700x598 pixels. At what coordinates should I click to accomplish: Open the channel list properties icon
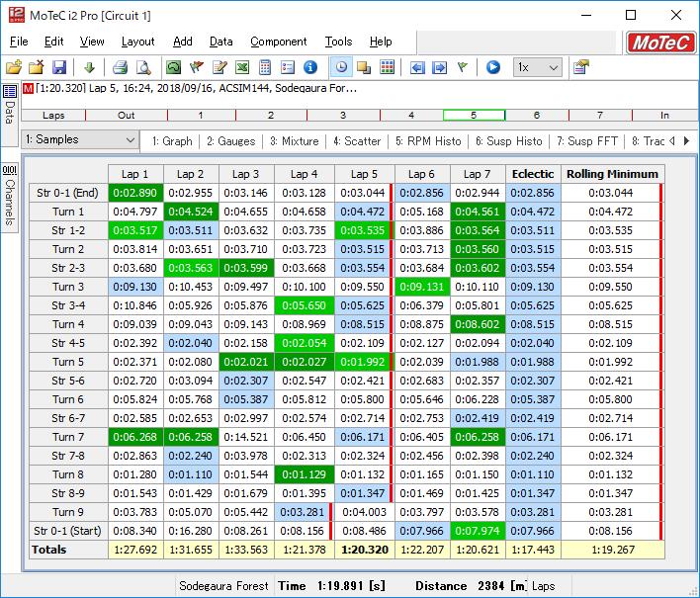click(x=288, y=67)
